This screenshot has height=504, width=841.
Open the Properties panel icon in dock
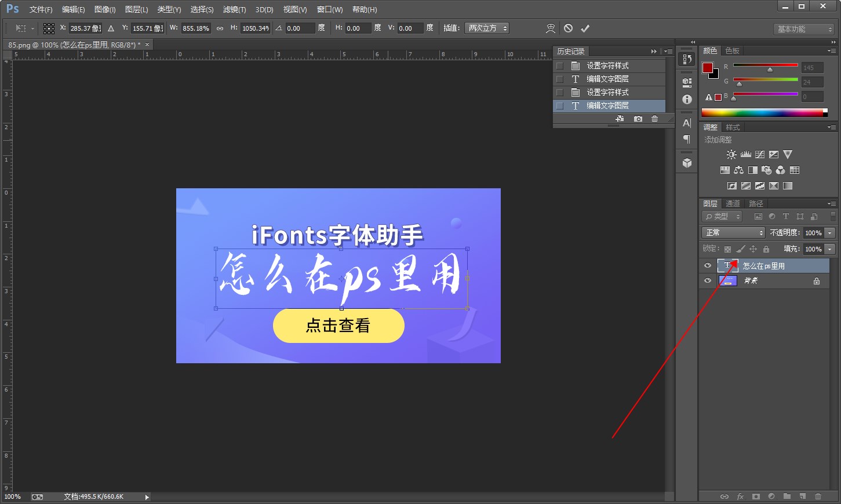[x=687, y=82]
